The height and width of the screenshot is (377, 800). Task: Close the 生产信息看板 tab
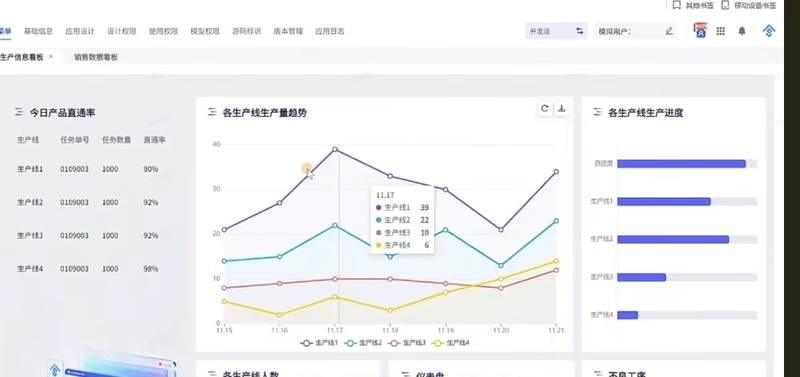point(51,57)
